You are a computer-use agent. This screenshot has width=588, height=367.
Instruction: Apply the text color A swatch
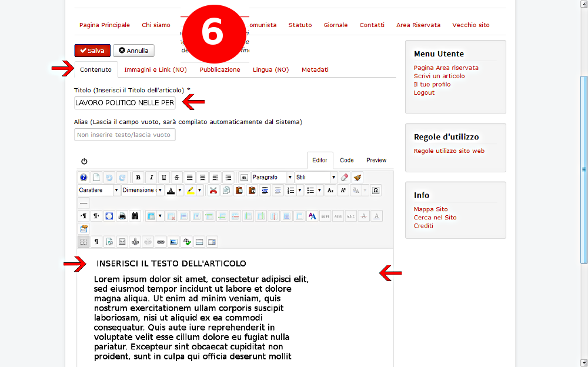(171, 190)
